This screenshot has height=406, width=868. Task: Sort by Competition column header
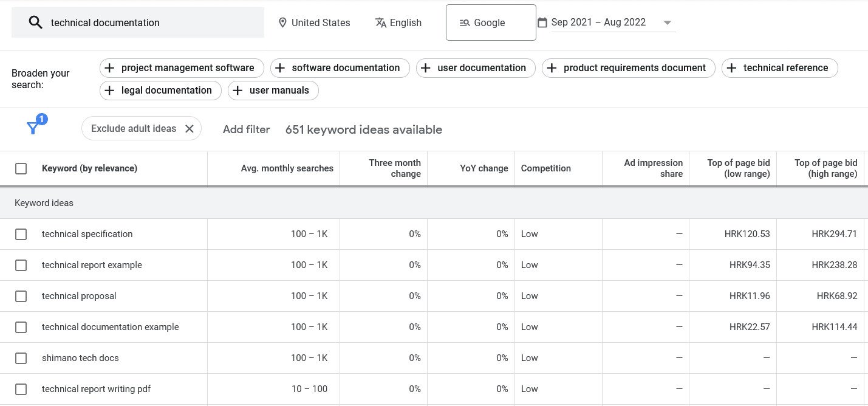(x=545, y=168)
